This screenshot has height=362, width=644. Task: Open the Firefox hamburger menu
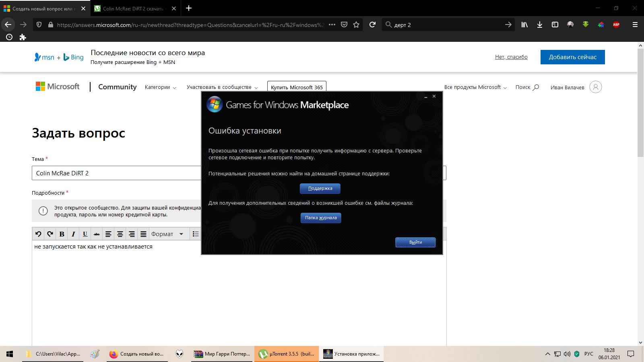[635, 25]
